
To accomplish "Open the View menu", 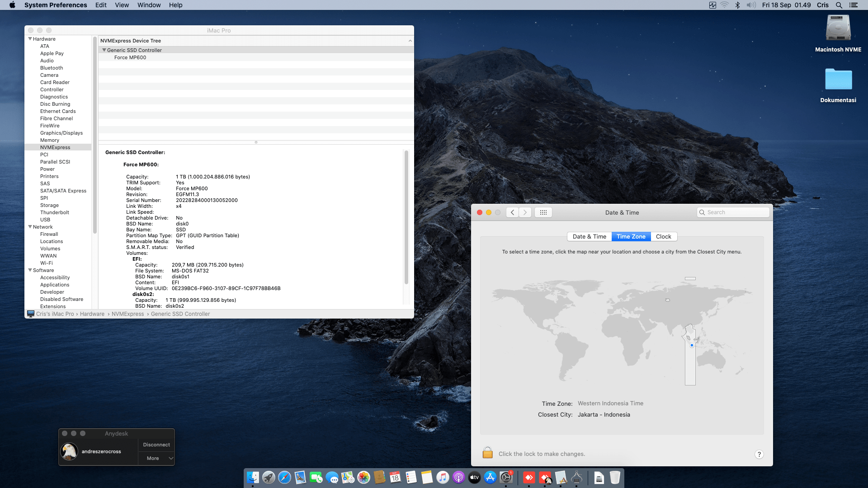I will click(x=122, y=5).
